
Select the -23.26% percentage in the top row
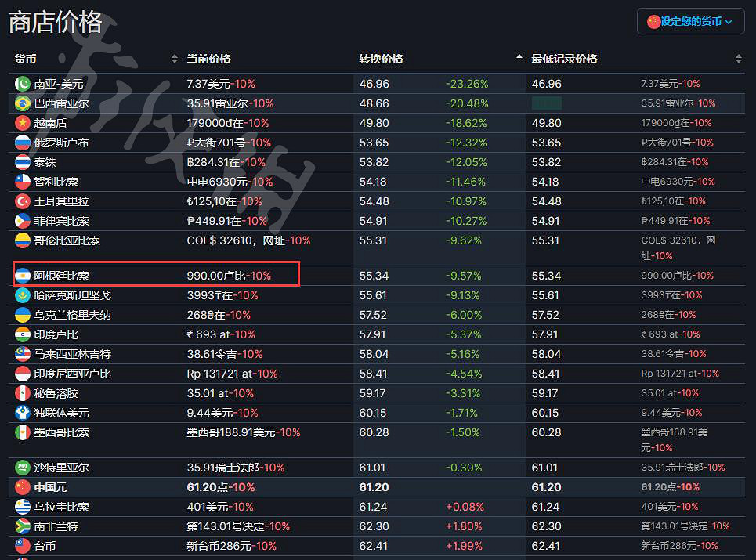(x=467, y=84)
